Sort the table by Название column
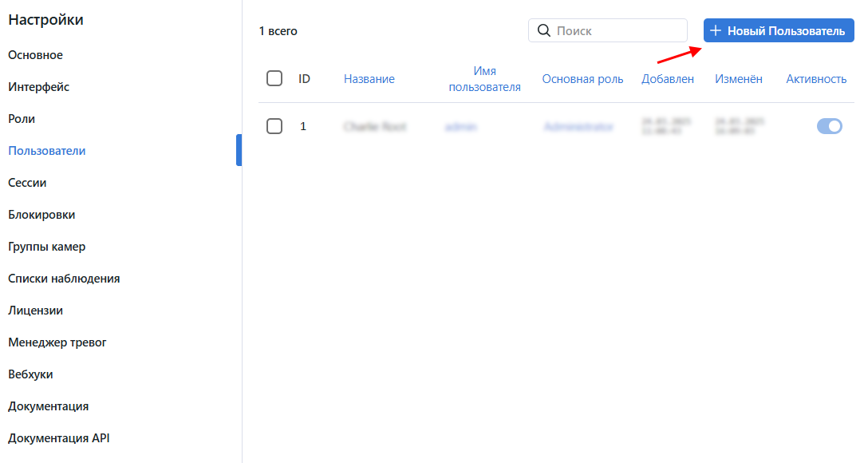 point(369,78)
